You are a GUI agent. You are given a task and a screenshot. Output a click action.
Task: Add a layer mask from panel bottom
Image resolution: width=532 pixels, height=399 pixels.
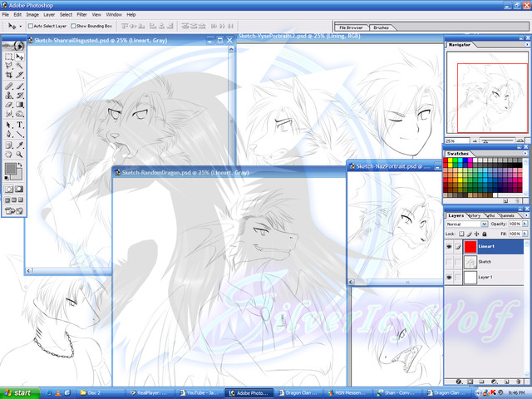[470, 382]
